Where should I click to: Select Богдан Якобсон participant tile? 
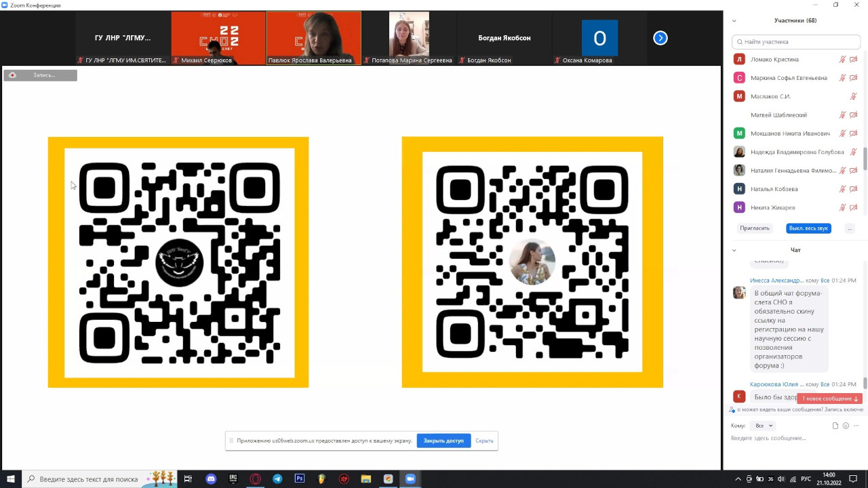click(x=504, y=38)
